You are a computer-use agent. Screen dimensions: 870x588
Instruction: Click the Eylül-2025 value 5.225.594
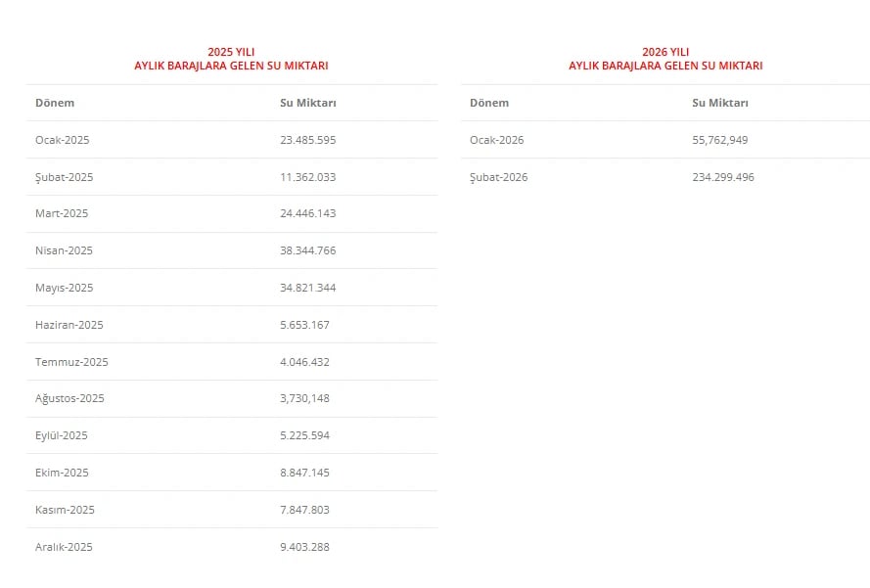[x=304, y=435]
